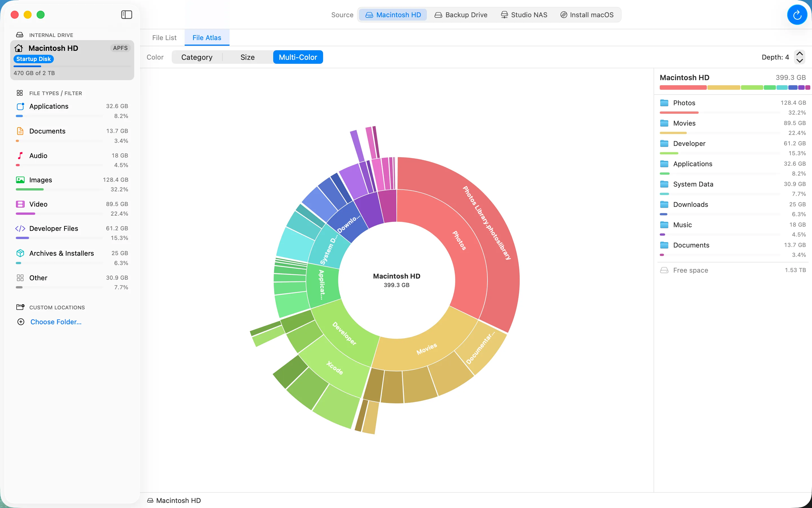Click the Custom Locations folder icon
The height and width of the screenshot is (508, 812).
(20, 307)
